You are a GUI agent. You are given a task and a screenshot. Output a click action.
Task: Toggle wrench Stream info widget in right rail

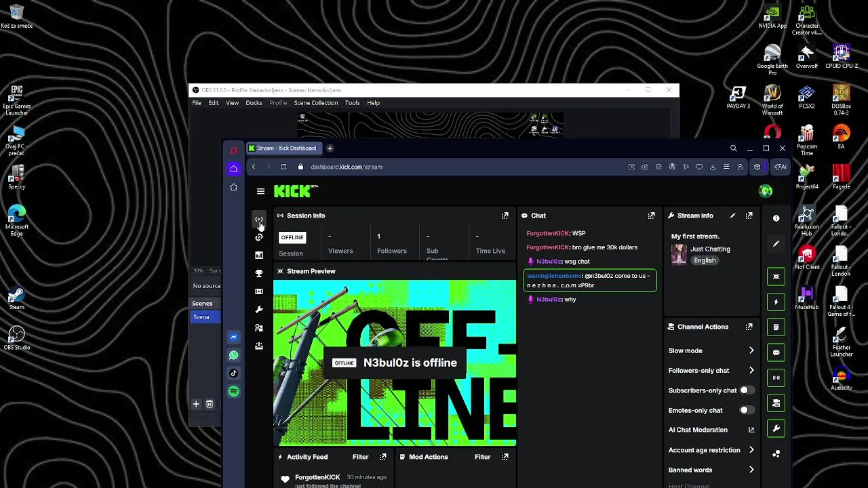coord(776,428)
